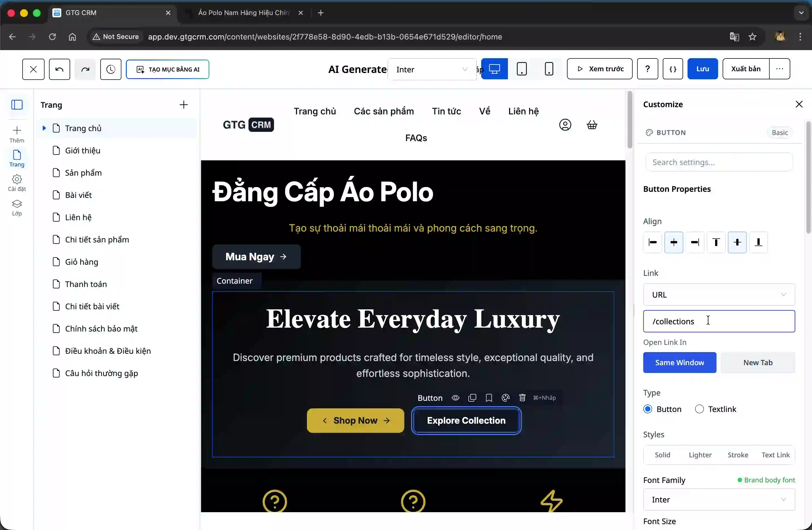Image resolution: width=812 pixels, height=530 pixels.
Task: Switch to tablet preview device icon
Action: pos(521,69)
